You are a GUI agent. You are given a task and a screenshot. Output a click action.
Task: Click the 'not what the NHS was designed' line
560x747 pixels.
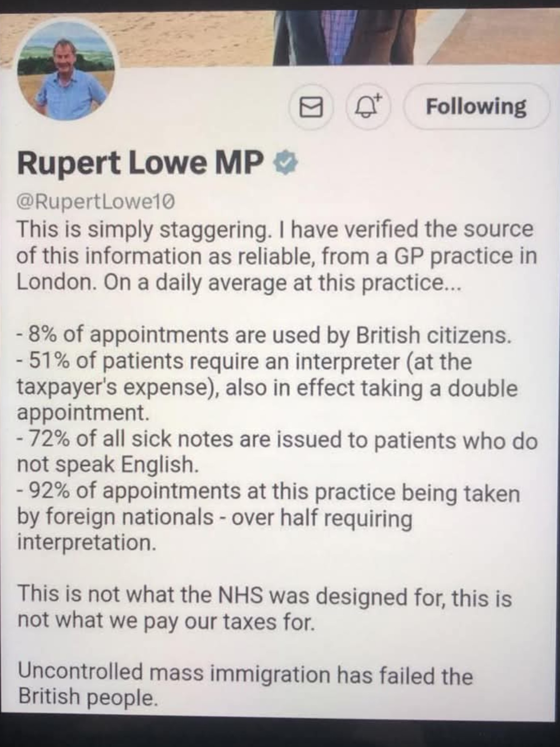pos(264,598)
